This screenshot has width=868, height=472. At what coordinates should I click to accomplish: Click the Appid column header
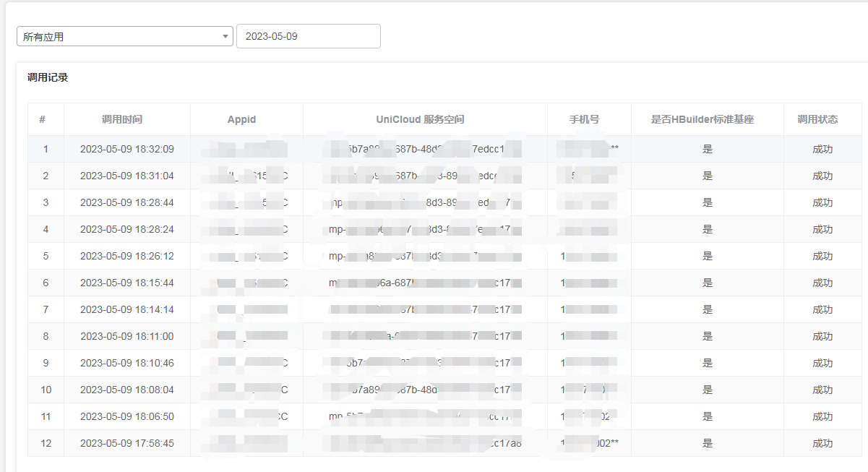coord(241,119)
